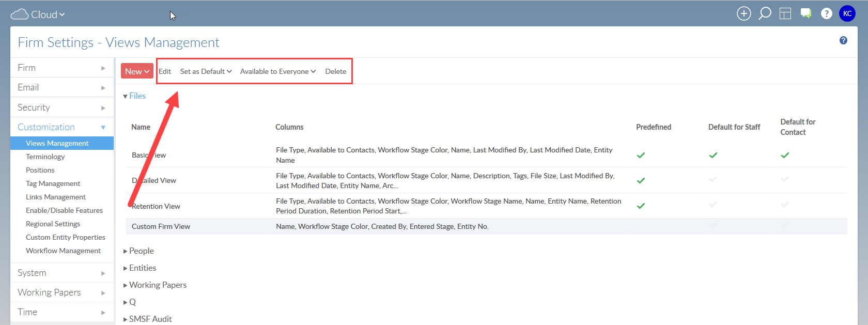Expand the Entities section
The image size is (868, 325).
[139, 268]
